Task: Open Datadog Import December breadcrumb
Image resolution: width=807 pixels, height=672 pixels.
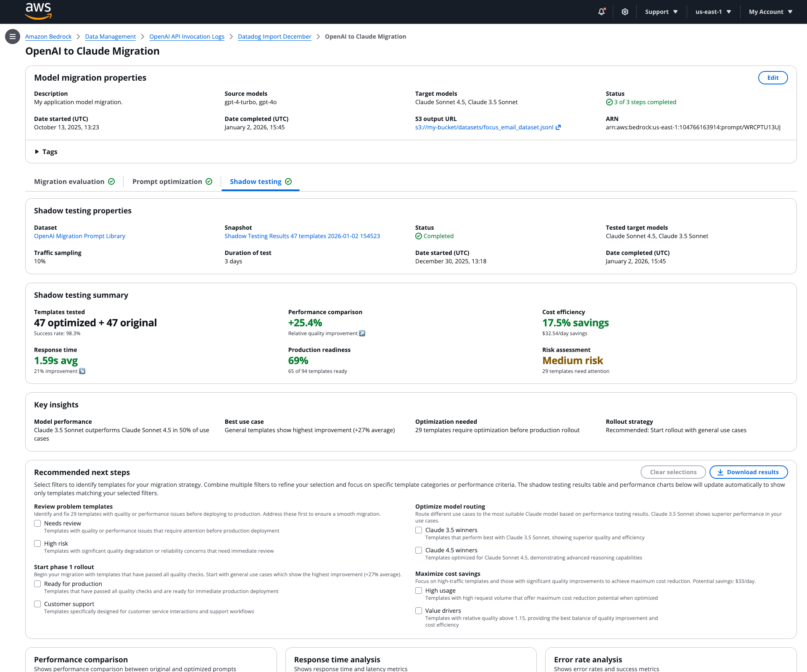Action: pyautogui.click(x=274, y=37)
